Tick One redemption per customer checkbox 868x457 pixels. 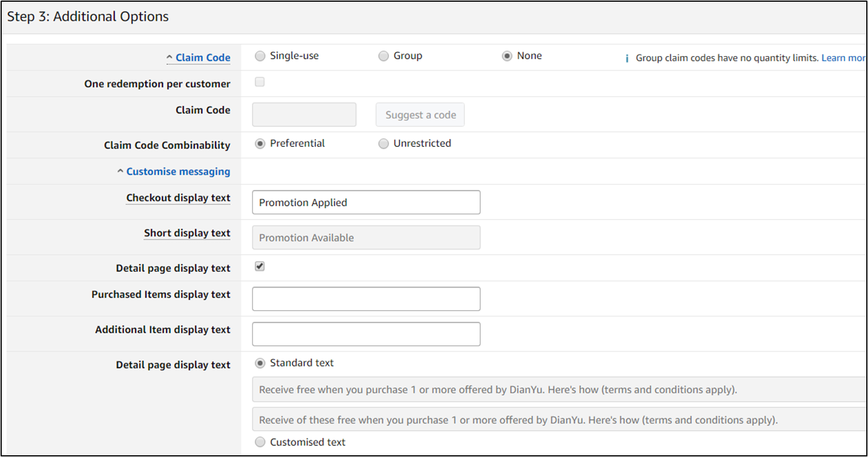coord(260,82)
